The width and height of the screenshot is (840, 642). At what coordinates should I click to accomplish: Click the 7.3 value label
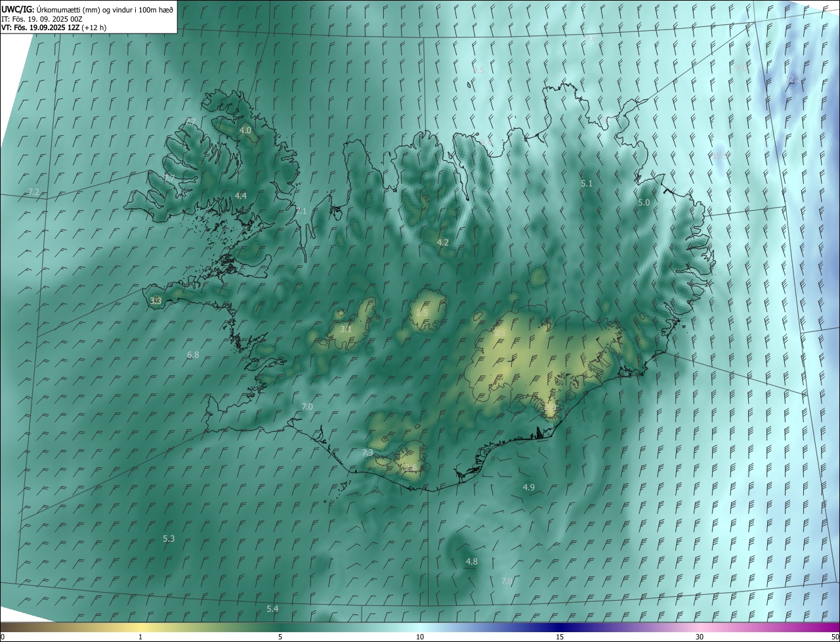[367, 453]
